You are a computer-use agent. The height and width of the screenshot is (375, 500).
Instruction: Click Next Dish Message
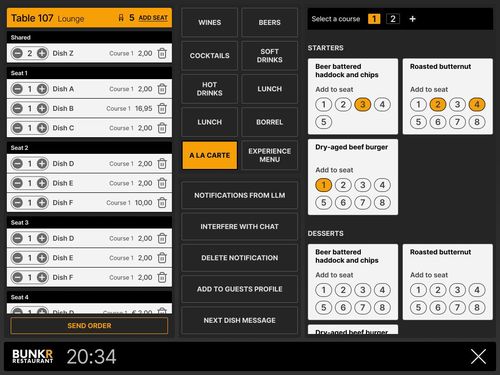pyautogui.click(x=239, y=320)
